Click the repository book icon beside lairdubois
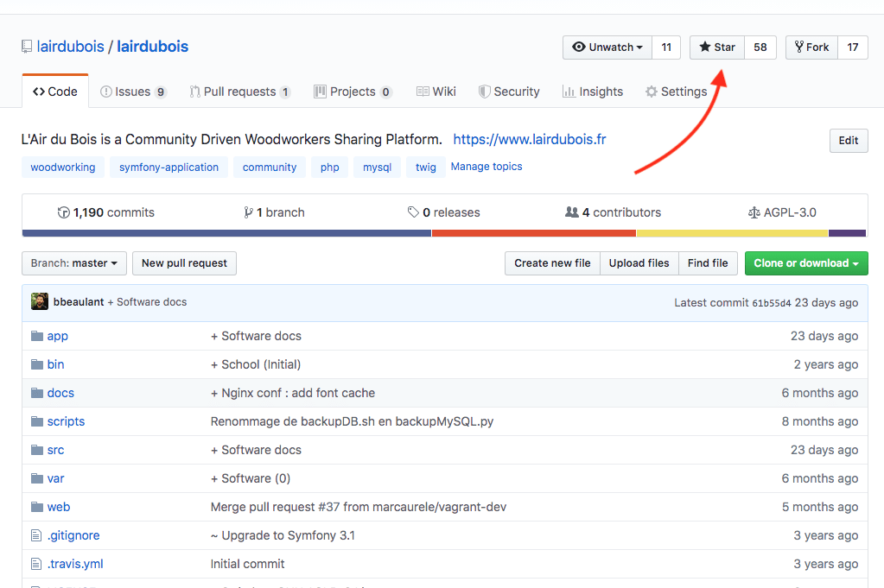This screenshot has width=884, height=588. pyautogui.click(x=27, y=47)
